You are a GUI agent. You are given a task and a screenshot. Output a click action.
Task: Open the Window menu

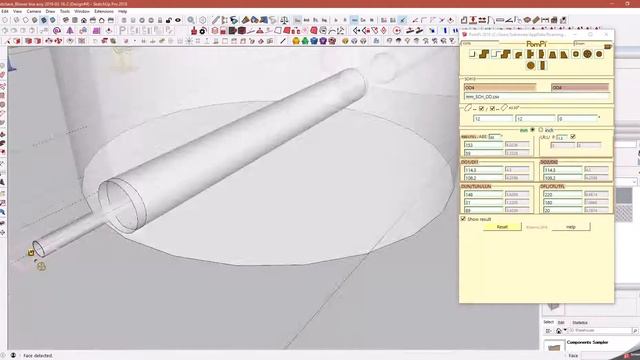coord(82,11)
